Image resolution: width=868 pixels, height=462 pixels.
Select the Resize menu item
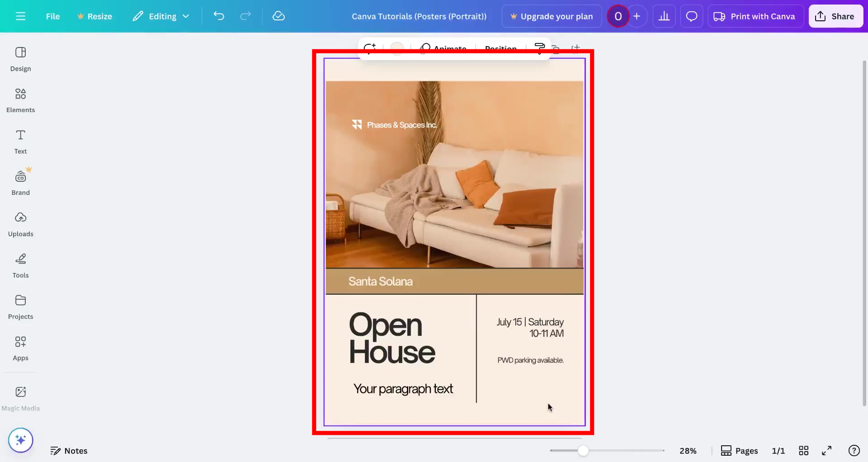click(x=95, y=16)
